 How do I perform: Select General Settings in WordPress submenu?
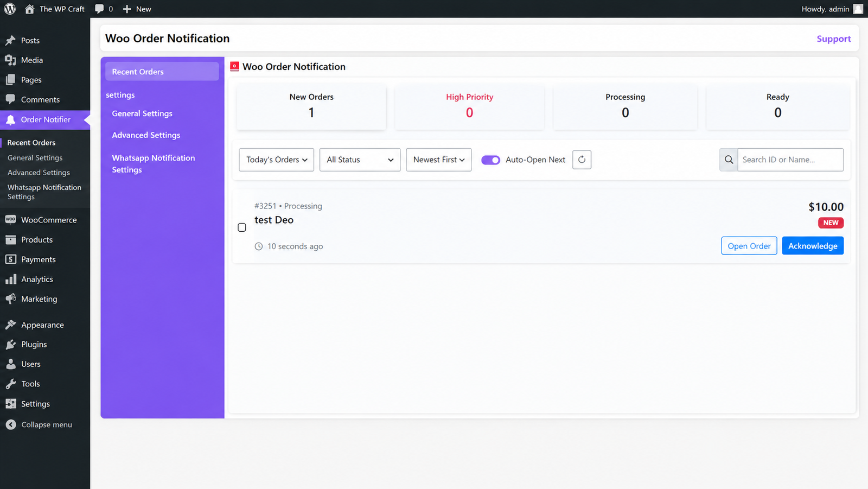[x=35, y=158]
